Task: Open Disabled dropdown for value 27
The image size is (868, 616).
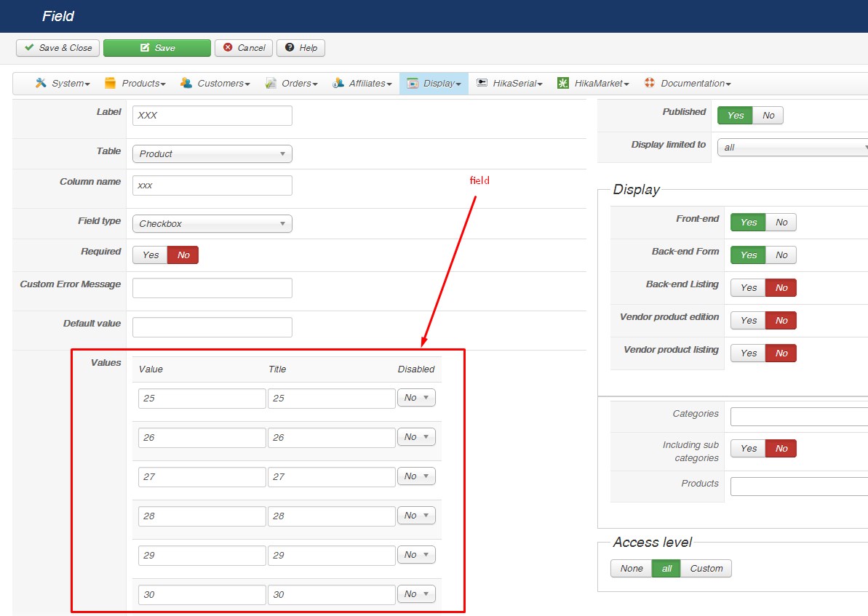Action: (416, 476)
